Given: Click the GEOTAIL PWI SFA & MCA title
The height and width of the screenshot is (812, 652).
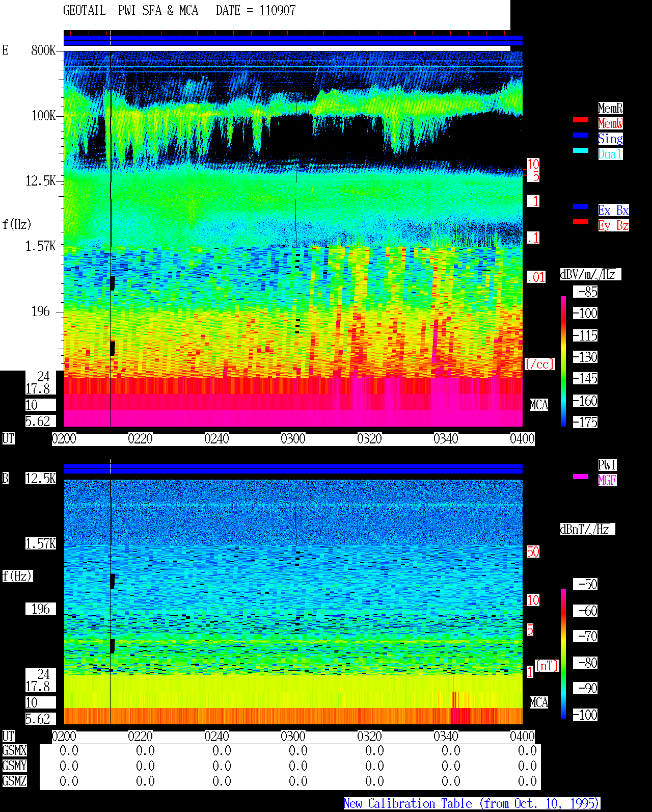Looking at the screenshot, I should [131, 11].
